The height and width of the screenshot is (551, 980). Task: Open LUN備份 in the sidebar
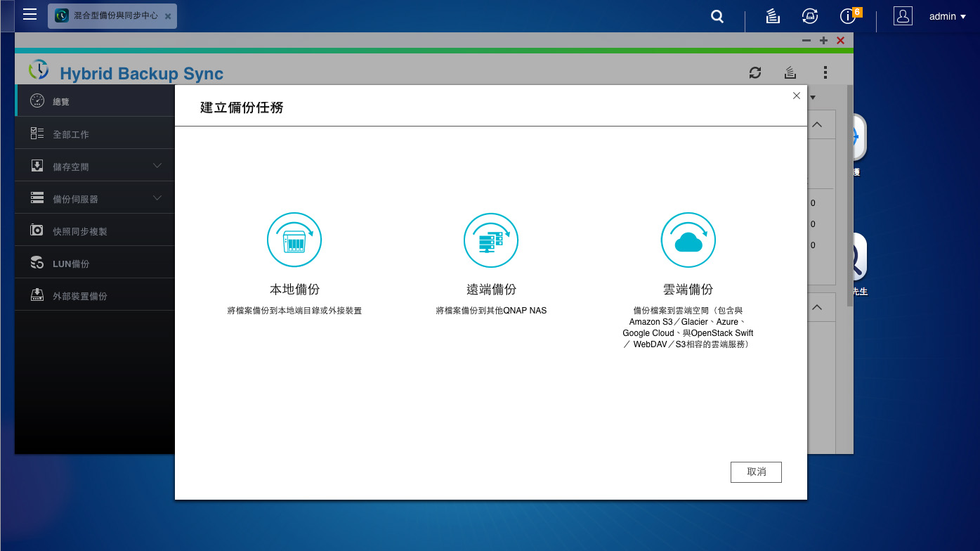(95, 263)
